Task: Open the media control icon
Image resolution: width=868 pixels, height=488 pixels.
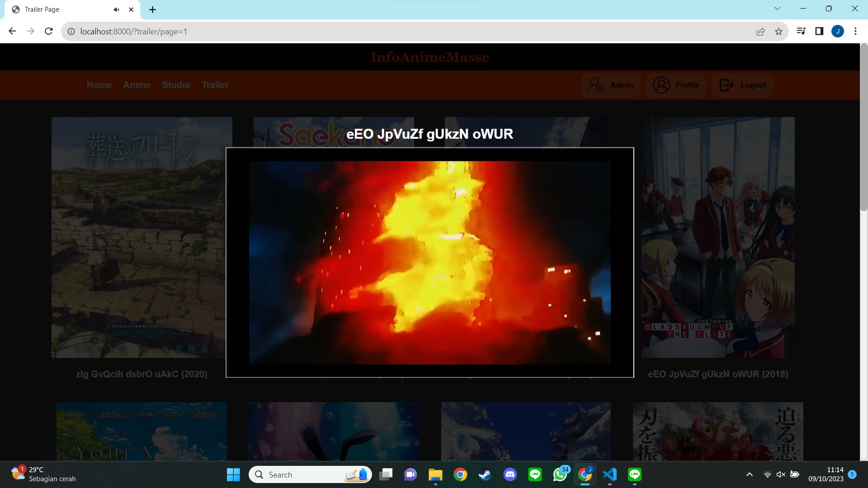Action: [x=801, y=31]
